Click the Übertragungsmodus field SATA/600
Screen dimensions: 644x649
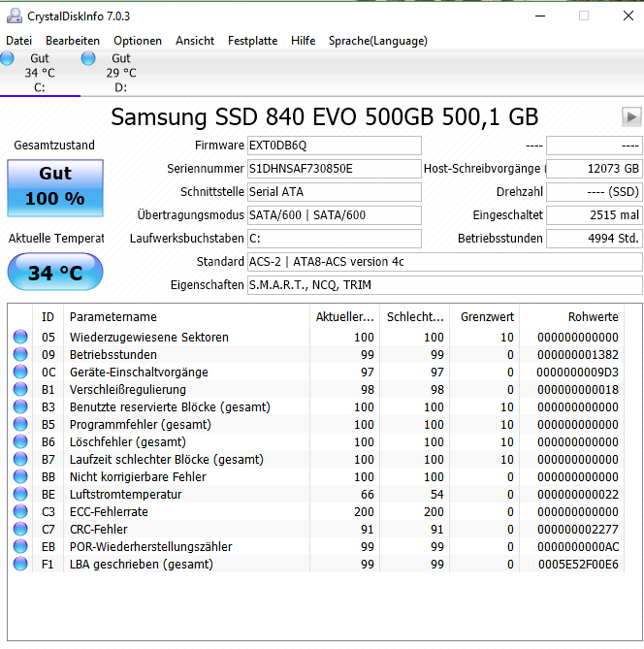click(x=335, y=214)
